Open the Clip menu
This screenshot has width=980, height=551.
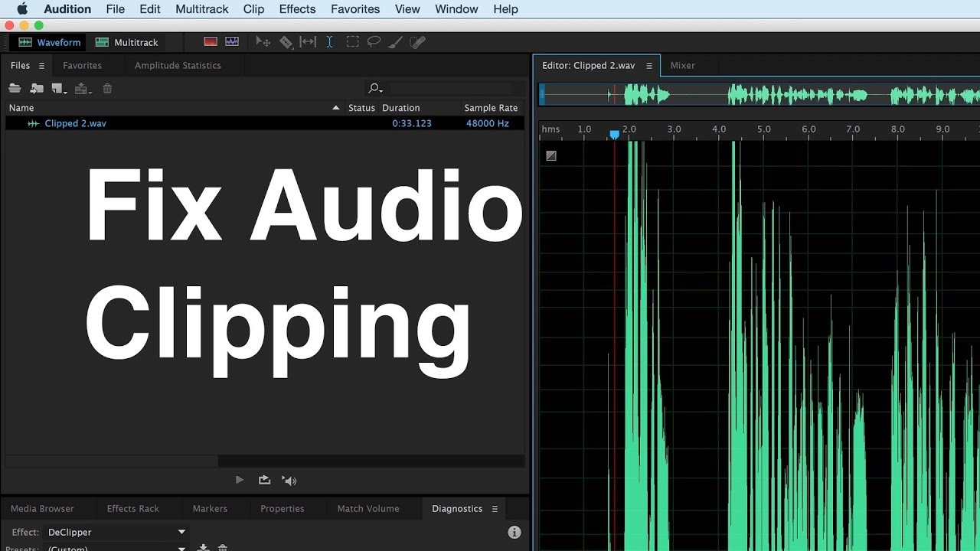pos(253,9)
